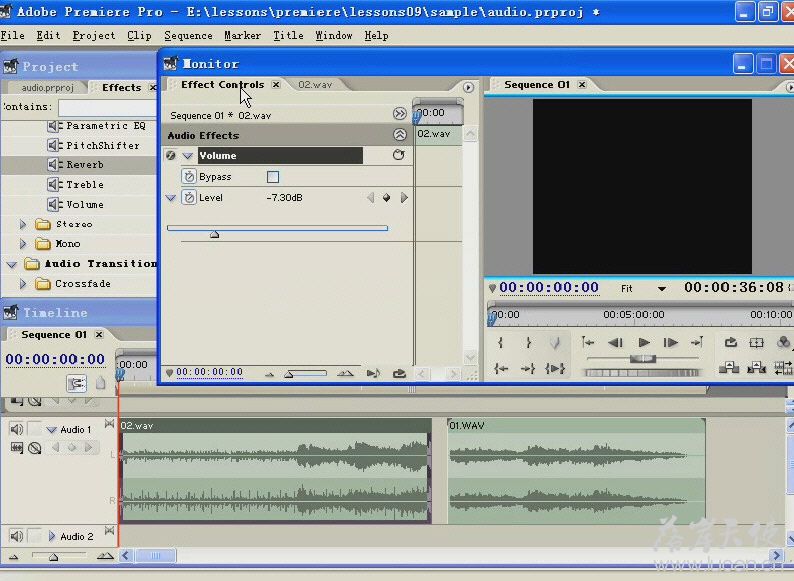Select the Parametric EQ audio effect

point(96,126)
